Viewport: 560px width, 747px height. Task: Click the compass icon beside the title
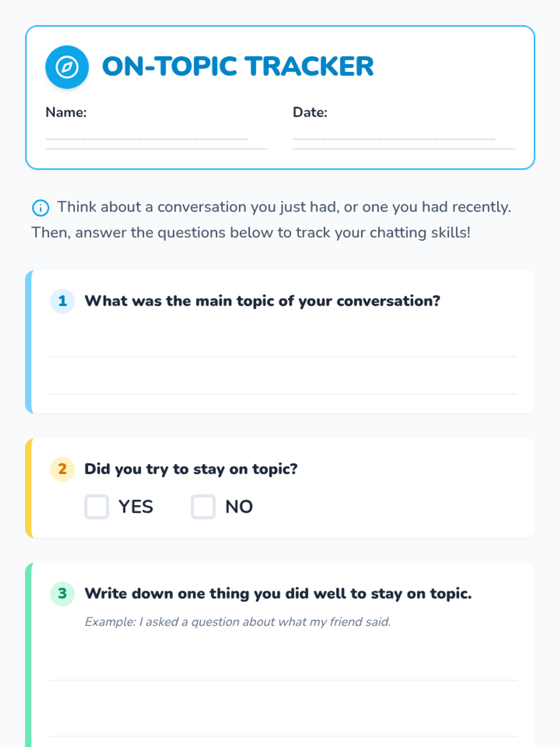(x=67, y=67)
